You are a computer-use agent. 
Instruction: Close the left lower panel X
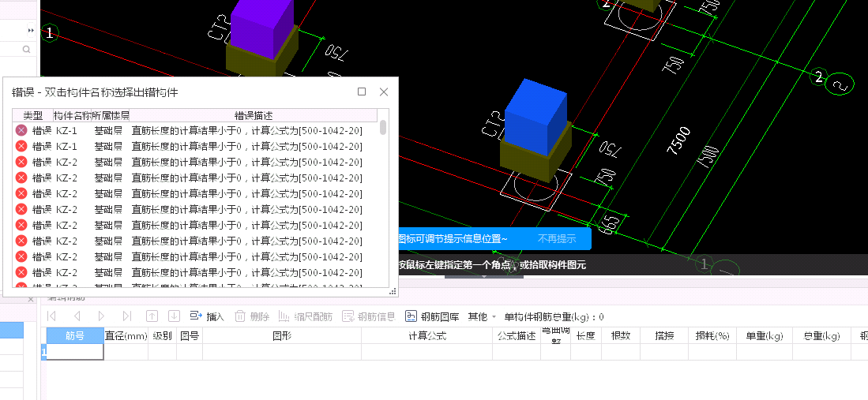pos(31,299)
